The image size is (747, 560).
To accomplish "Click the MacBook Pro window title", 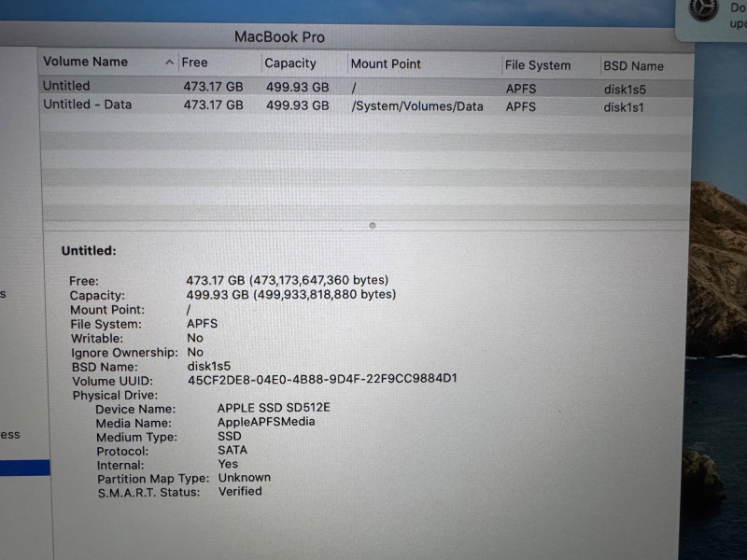I will [279, 36].
